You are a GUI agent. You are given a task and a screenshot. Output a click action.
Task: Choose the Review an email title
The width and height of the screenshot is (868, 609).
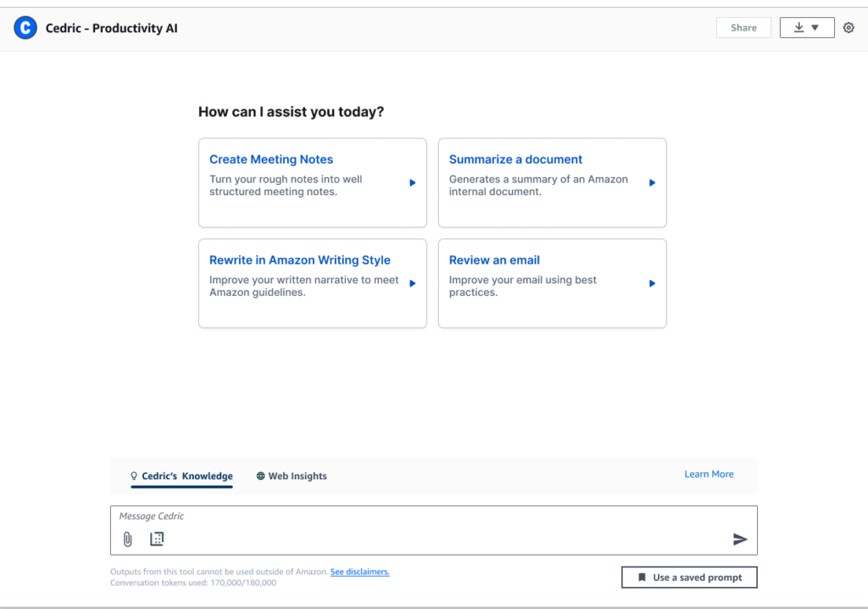click(x=494, y=260)
